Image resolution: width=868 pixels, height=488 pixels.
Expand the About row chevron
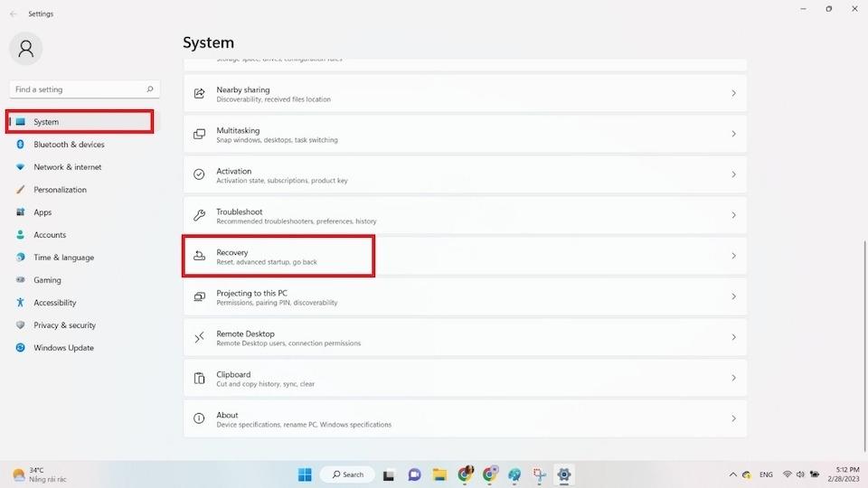pyautogui.click(x=733, y=419)
